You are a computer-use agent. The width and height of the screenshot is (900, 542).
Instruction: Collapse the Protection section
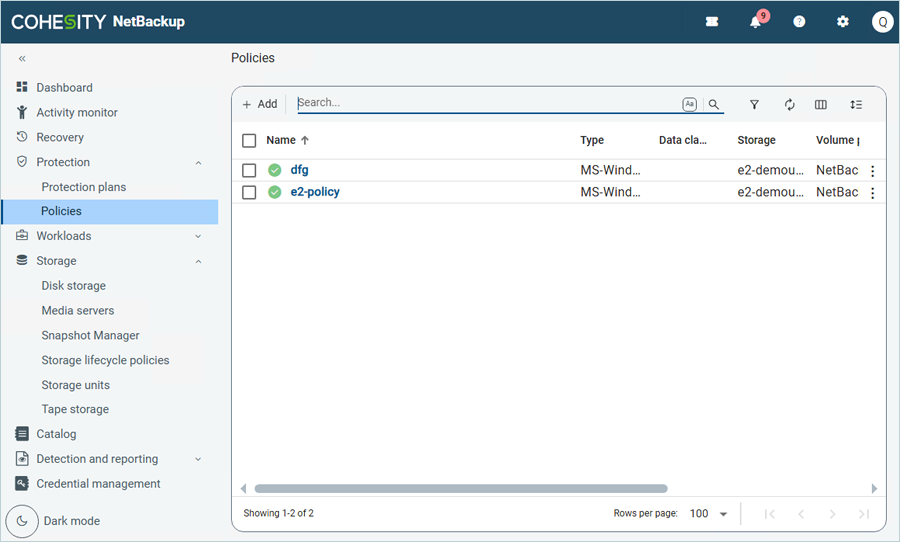(x=198, y=162)
